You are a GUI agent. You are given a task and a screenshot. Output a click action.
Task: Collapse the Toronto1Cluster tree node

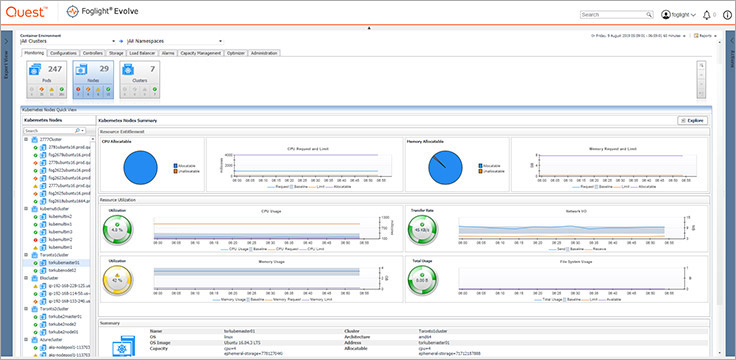click(26, 255)
